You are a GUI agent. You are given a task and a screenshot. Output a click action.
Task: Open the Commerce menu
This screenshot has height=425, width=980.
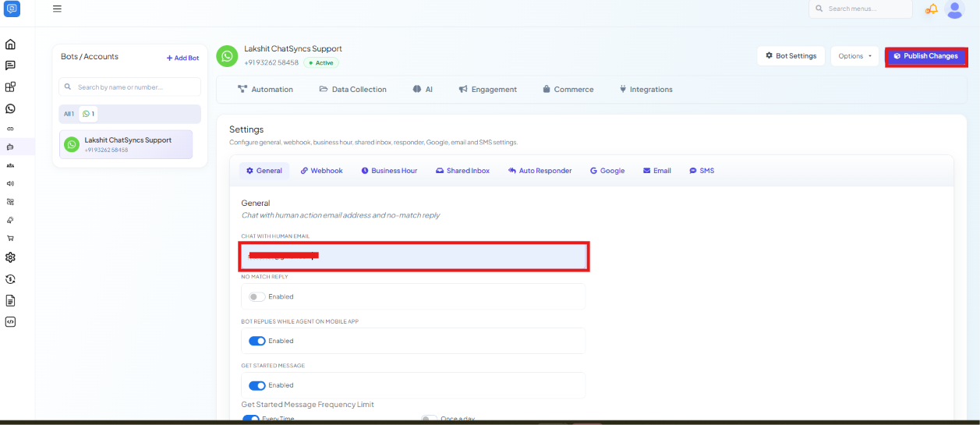point(568,90)
